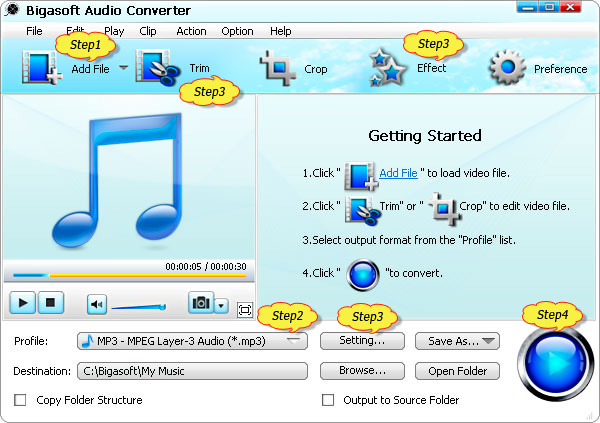Open the File menu
Viewport: 600px width, 423px height.
point(34,31)
